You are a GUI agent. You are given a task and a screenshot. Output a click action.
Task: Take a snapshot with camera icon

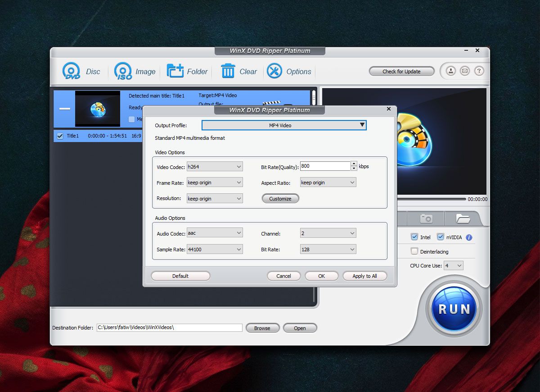[426, 218]
